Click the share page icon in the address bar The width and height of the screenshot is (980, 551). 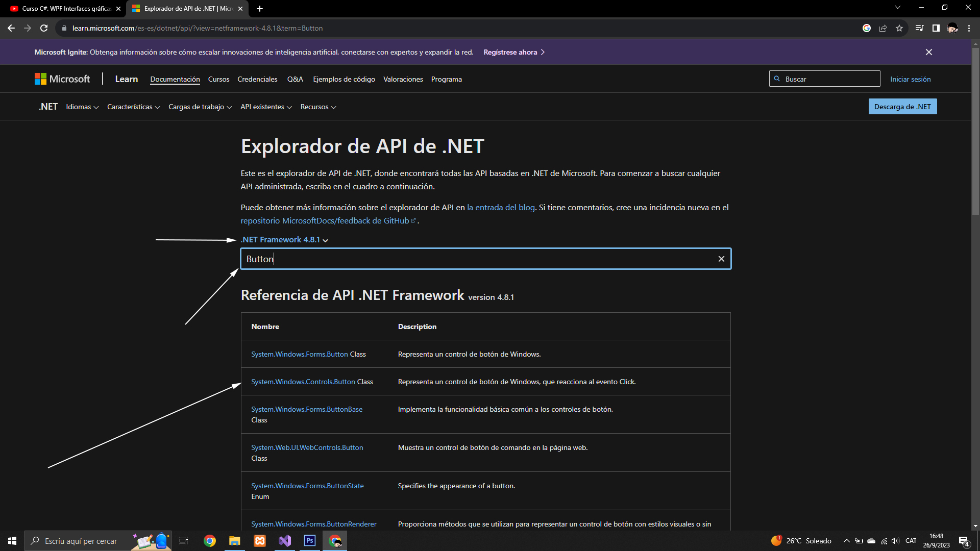(883, 28)
